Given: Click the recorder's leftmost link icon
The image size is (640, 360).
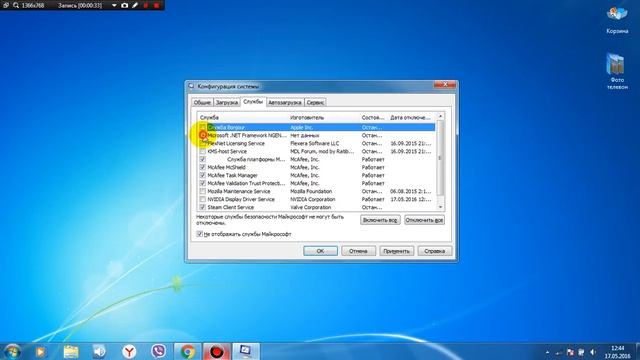Looking at the screenshot, I should click(x=6, y=5).
